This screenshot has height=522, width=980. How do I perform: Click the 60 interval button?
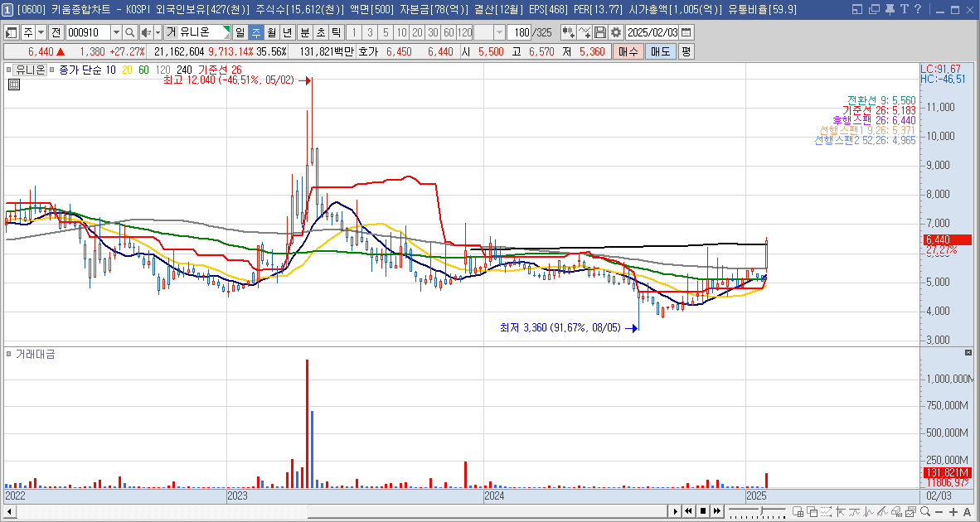448,32
